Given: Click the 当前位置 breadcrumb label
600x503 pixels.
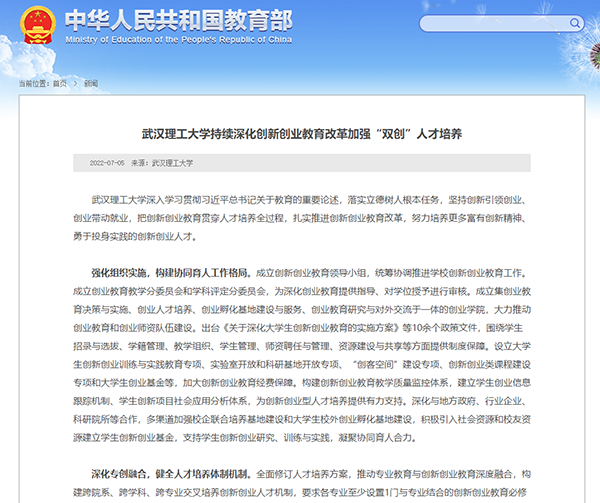Looking at the screenshot, I should (x=34, y=83).
